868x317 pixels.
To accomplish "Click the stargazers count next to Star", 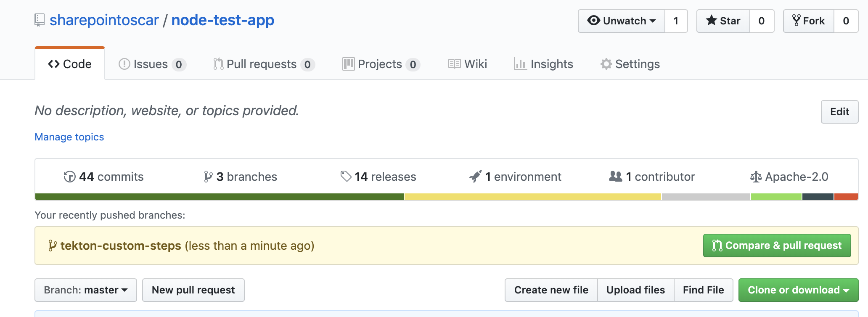I will [x=762, y=21].
